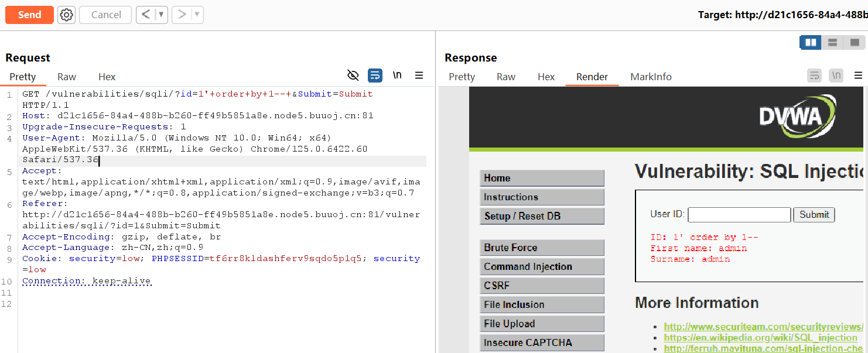Click the orange Send button
Viewport: 868px width, 353px height.
[x=29, y=15]
